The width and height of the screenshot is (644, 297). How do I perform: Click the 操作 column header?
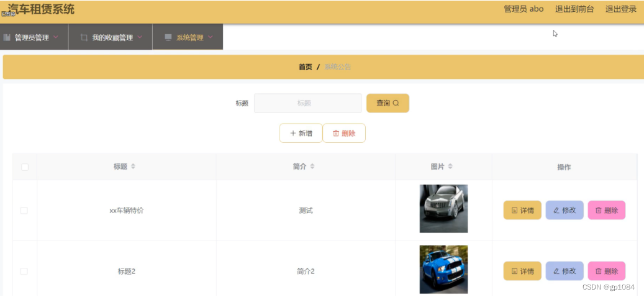click(x=564, y=167)
